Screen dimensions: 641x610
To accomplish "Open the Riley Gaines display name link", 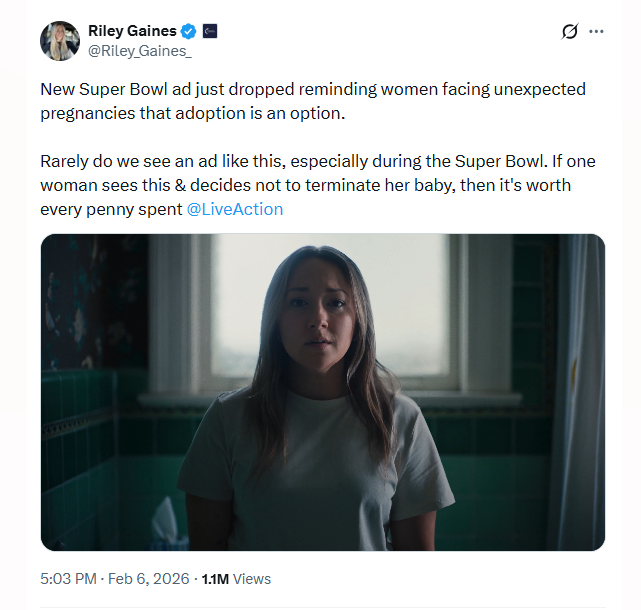I will pyautogui.click(x=132, y=31).
